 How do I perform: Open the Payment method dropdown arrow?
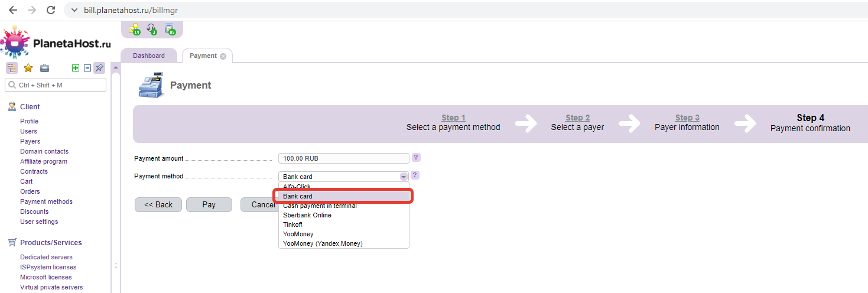pos(404,177)
